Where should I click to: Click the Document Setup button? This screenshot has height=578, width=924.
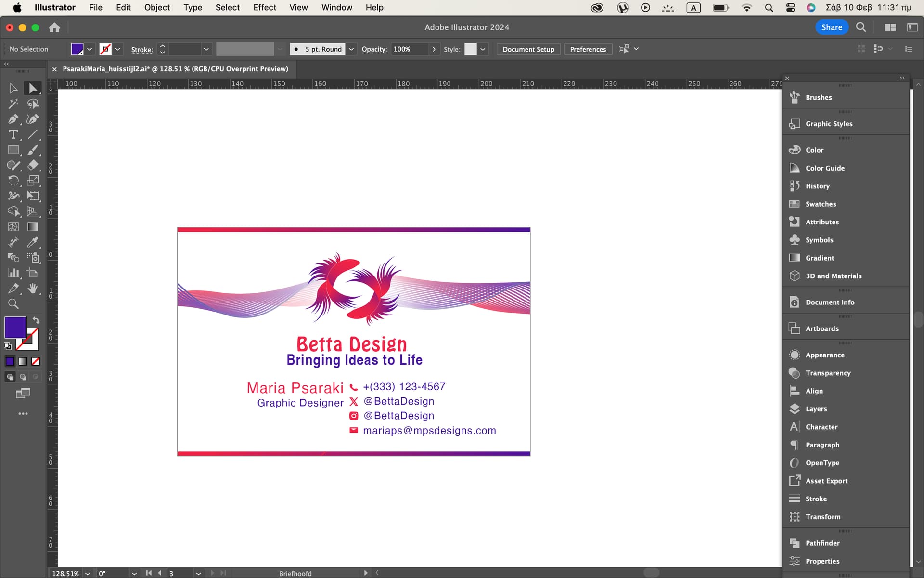[528, 49]
